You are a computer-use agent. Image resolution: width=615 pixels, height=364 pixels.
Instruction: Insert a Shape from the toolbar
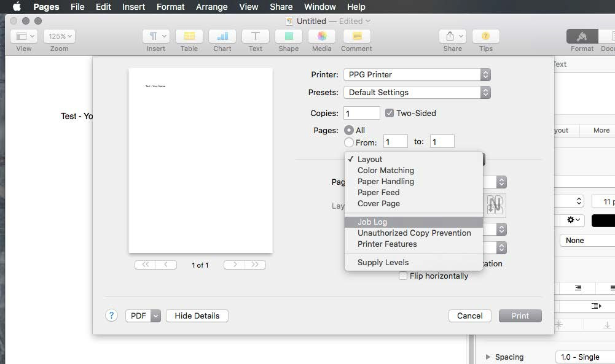[x=289, y=36]
